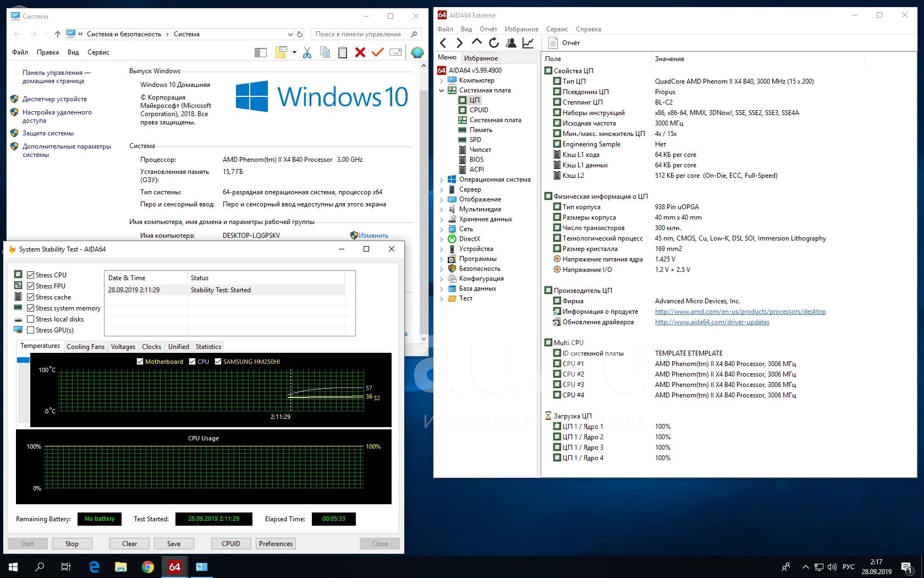The width and height of the screenshot is (924, 578).
Task: Expand Сеть tree node
Action: 441,229
